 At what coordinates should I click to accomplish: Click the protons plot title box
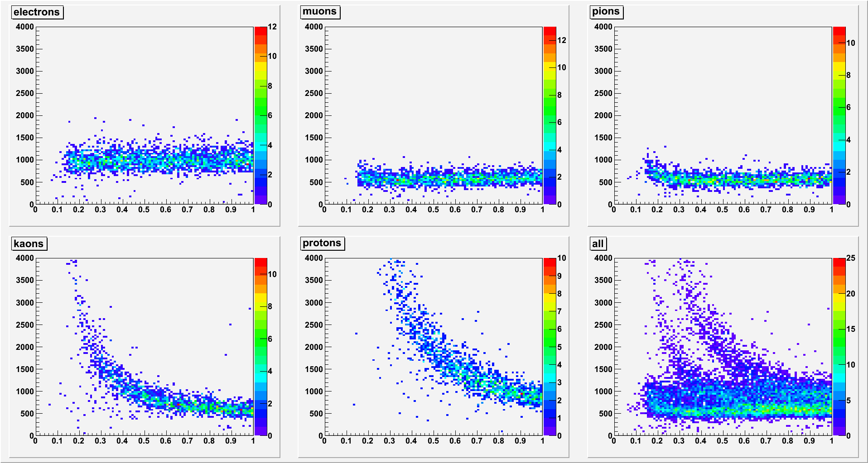point(322,243)
